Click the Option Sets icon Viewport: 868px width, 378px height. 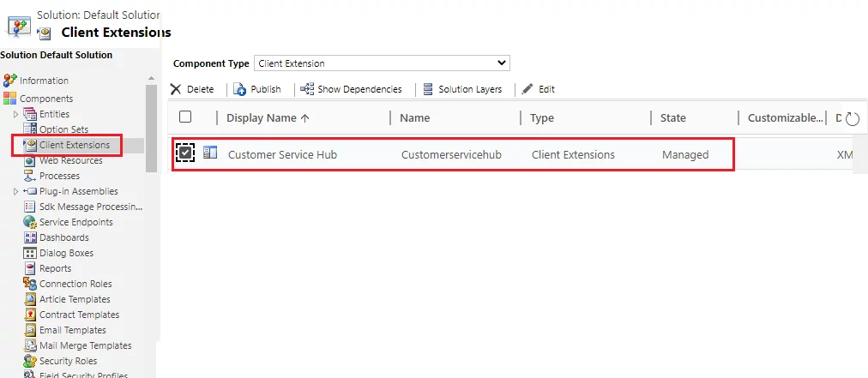pyautogui.click(x=30, y=129)
